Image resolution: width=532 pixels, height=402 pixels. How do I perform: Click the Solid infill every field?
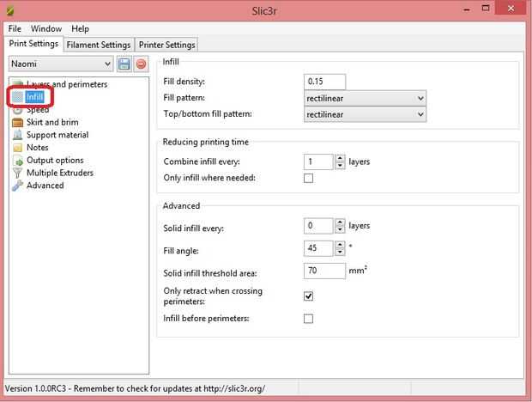point(318,226)
